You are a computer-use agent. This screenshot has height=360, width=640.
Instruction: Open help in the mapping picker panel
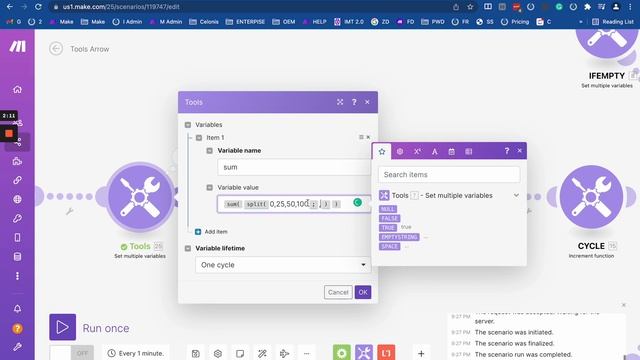[x=507, y=151]
